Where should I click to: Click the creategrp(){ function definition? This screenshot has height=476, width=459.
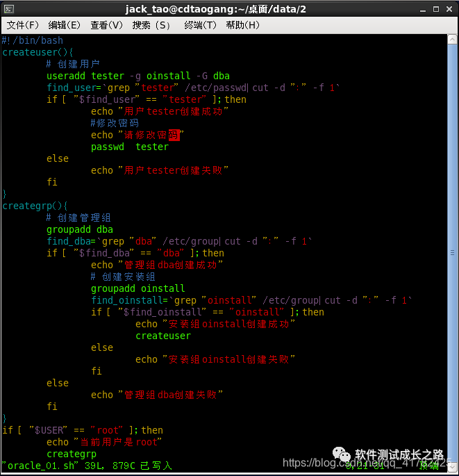[35, 206]
